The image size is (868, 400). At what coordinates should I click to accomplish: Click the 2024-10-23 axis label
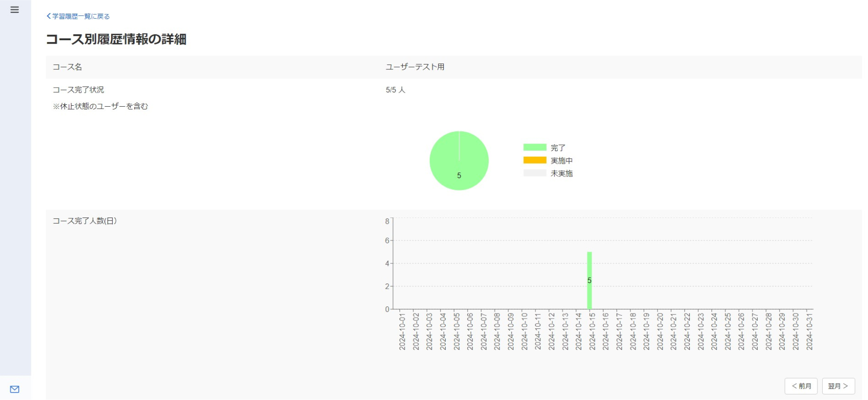(x=701, y=332)
